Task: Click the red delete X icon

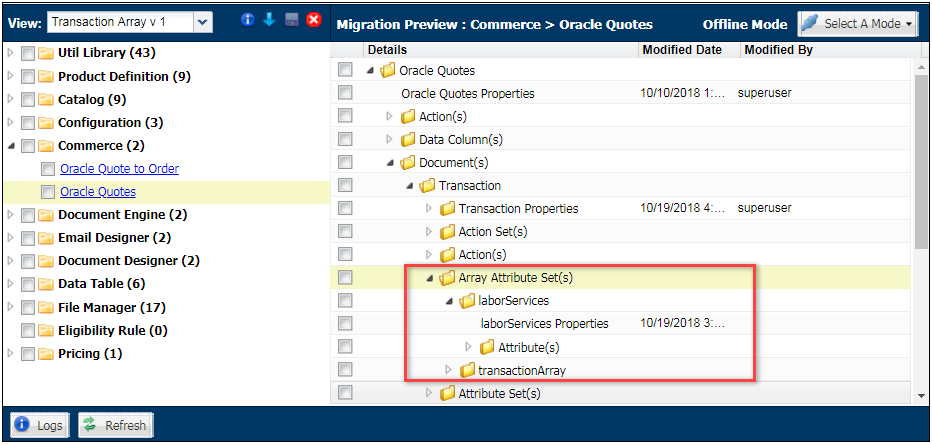Action: (313, 20)
